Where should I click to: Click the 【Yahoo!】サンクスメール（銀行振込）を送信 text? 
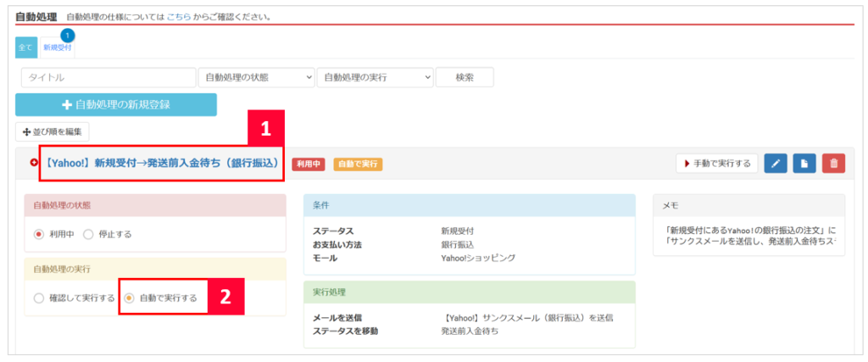(527, 318)
